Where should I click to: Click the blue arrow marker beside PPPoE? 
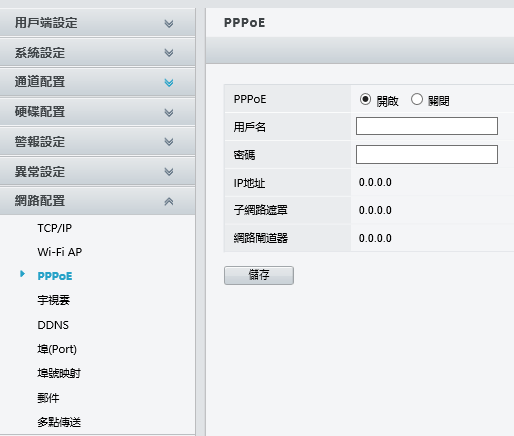pos(22,274)
